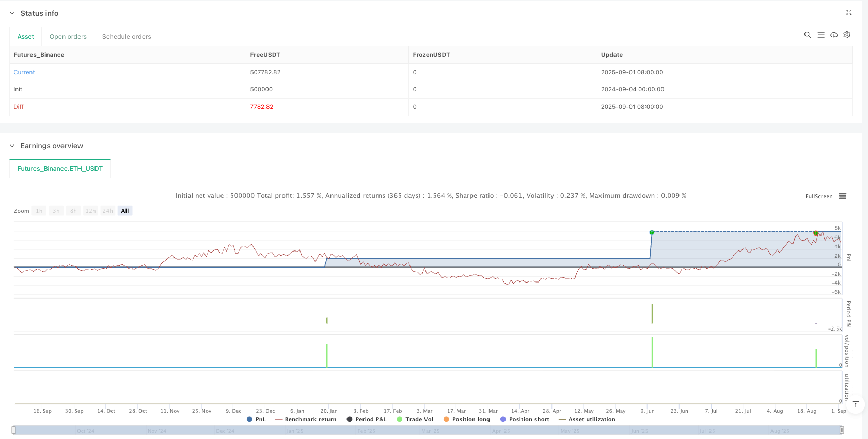Open the list view menu icon
The image size is (868, 439).
tap(821, 35)
